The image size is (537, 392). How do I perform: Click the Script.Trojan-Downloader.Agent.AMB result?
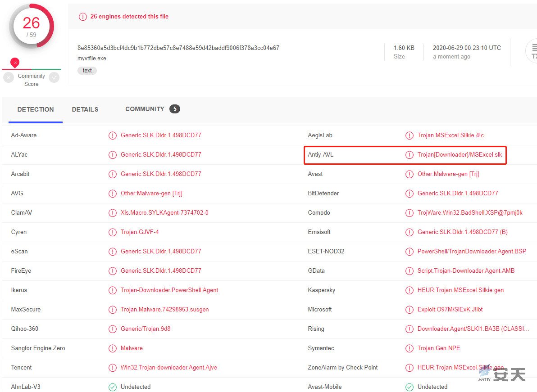[x=466, y=270]
